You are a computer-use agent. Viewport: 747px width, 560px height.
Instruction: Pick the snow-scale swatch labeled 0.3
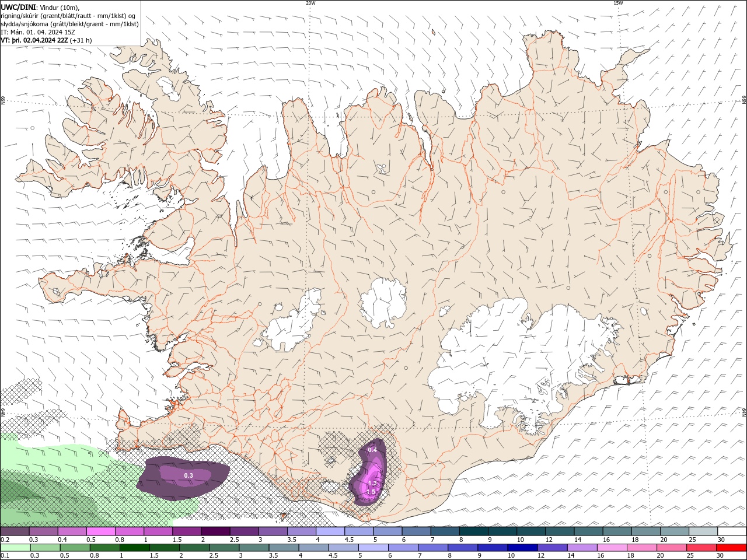coord(43,531)
